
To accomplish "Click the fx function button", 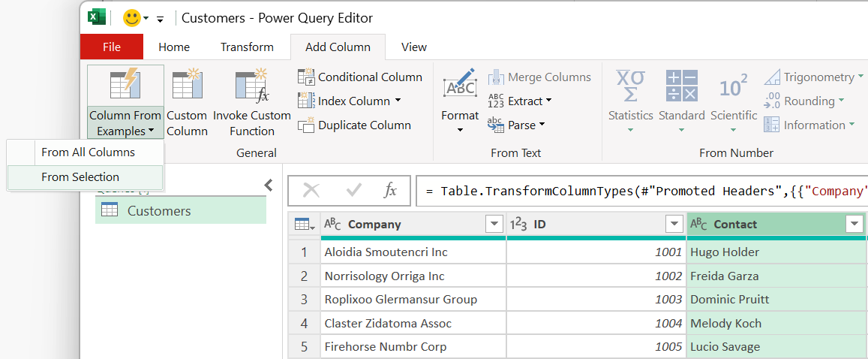I will (x=391, y=191).
